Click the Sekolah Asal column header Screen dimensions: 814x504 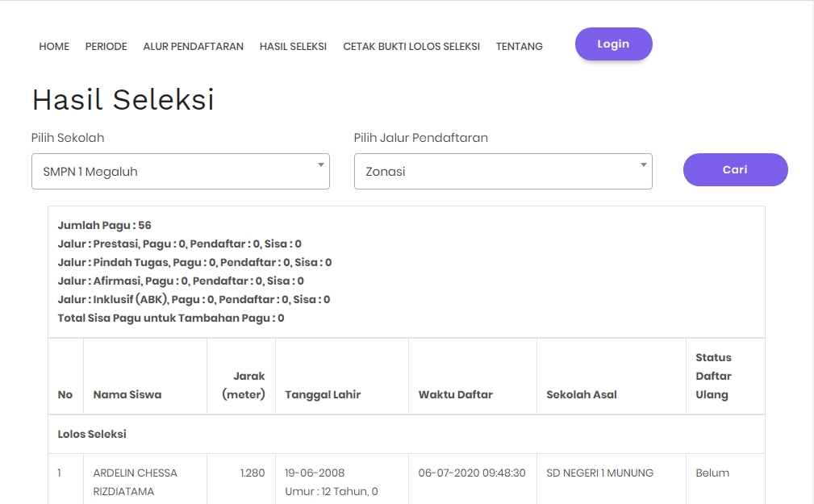click(582, 394)
